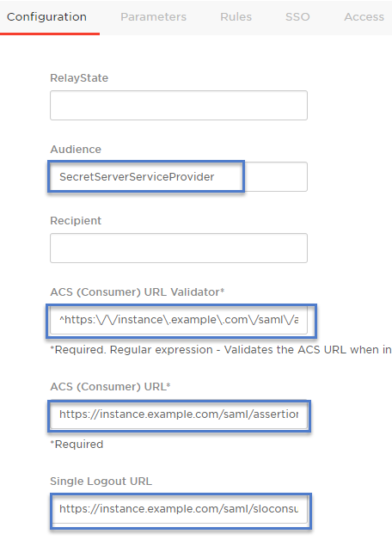Click the Recipient field label
Image resolution: width=392 pixels, height=540 pixels.
tap(76, 220)
